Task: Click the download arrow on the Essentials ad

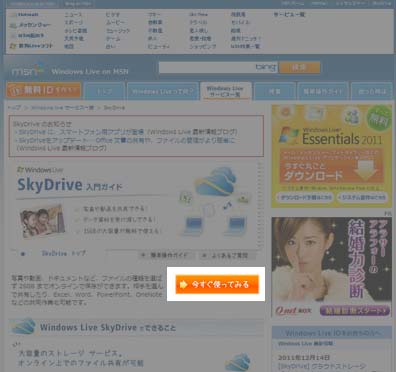Action: [366, 171]
